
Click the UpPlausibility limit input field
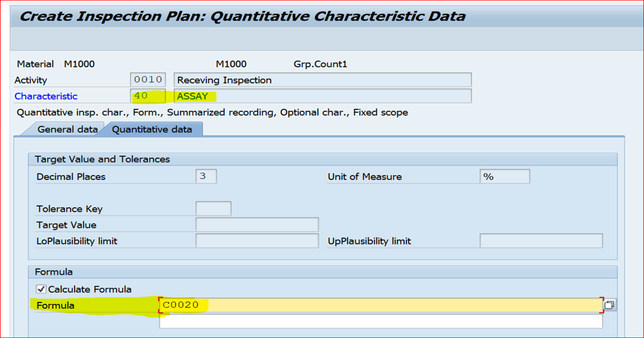(x=541, y=241)
